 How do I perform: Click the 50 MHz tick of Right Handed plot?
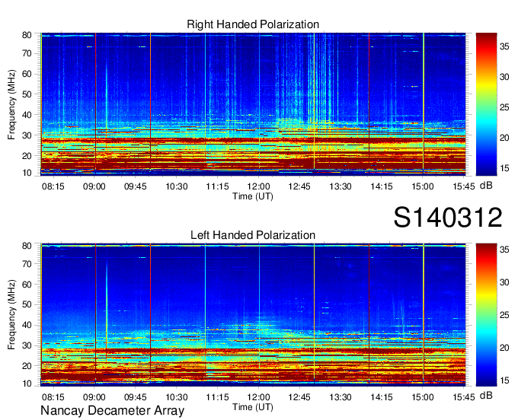(x=27, y=94)
